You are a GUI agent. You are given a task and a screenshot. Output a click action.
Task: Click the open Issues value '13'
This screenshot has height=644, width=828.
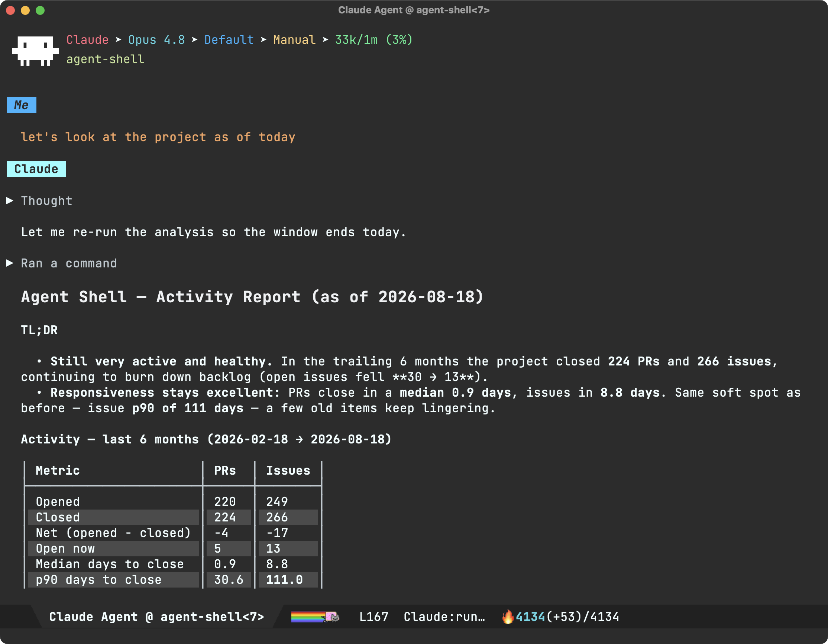pos(274,548)
